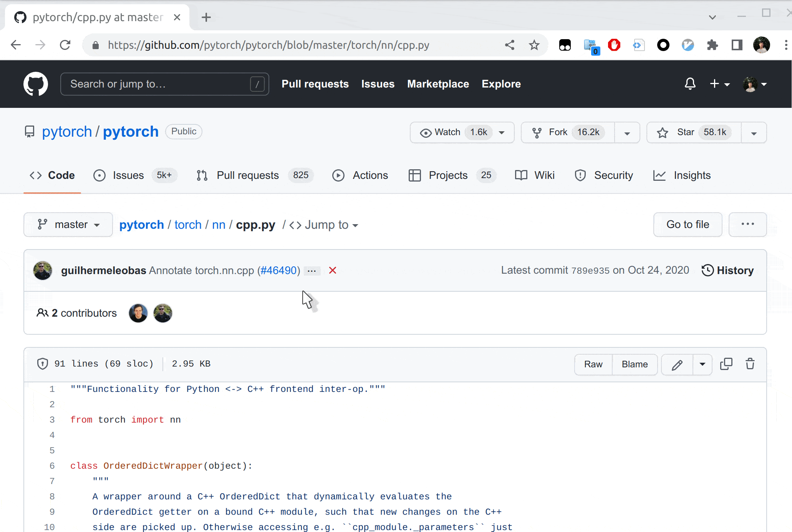
Task: Open Chrome three-dot menu
Action: (786, 45)
